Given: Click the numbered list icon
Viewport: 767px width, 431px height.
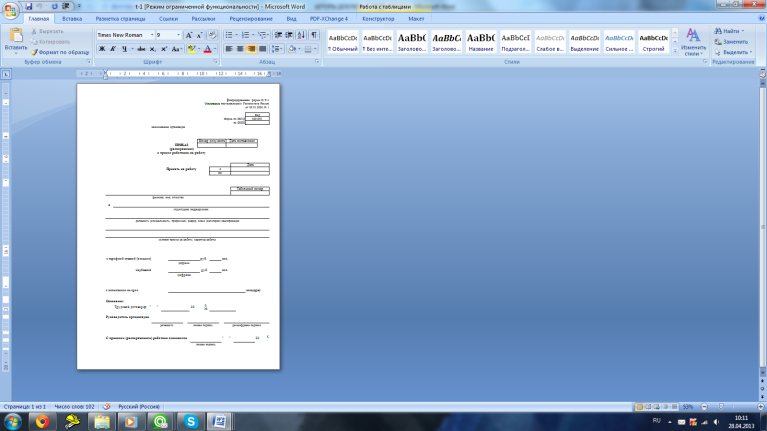Looking at the screenshot, I should 246,35.
